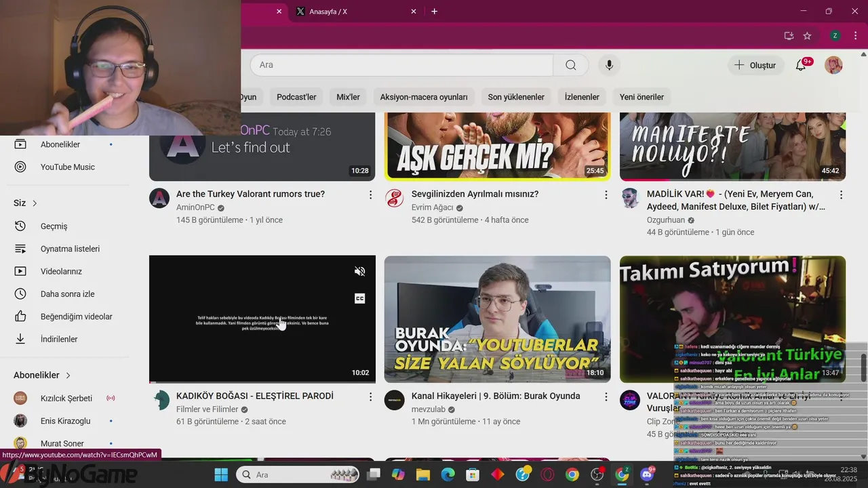Open the account avatar menu
Viewport: 868px width, 488px height.
tap(833, 65)
